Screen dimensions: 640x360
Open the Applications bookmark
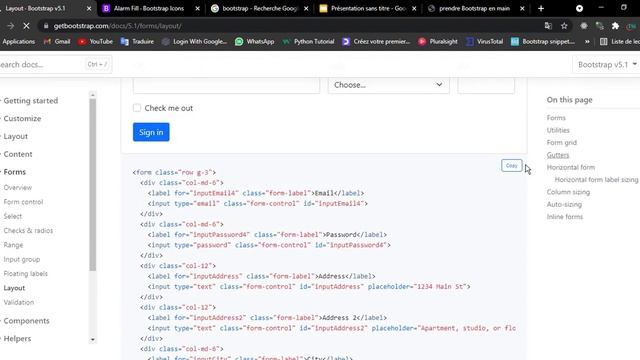tap(18, 41)
